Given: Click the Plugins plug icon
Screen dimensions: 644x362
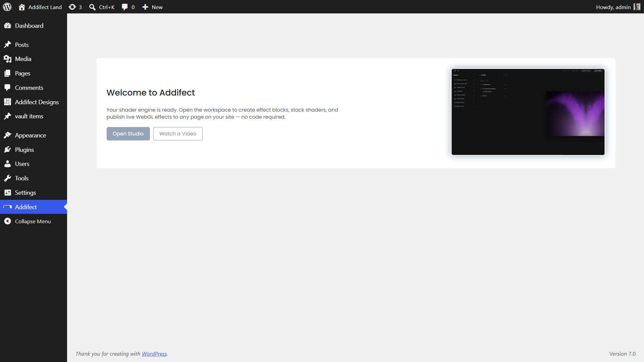Looking at the screenshot, I should tap(7, 149).
